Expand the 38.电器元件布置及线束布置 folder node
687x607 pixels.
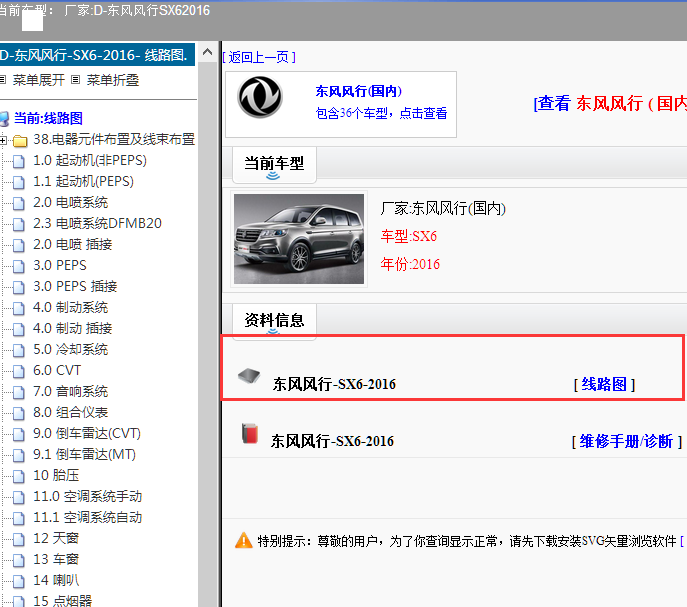(3, 141)
